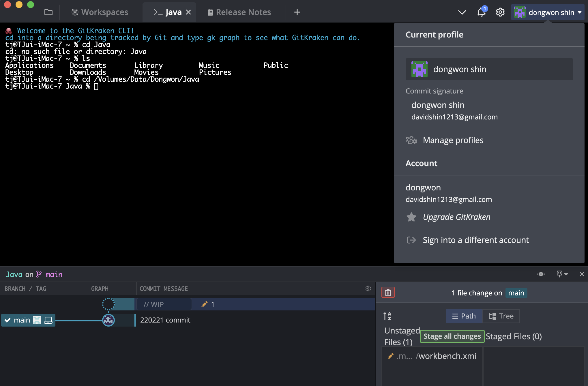Click the COMMIT MESSAGE column header
Image resolution: width=588 pixels, height=386 pixels.
pos(164,288)
